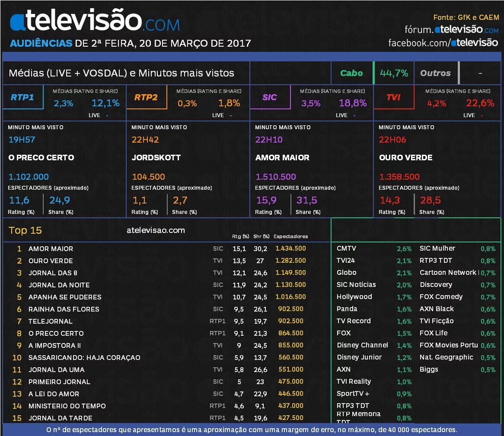Select the RTP1 channel box
This screenshot has width=504, height=436.
(x=23, y=97)
